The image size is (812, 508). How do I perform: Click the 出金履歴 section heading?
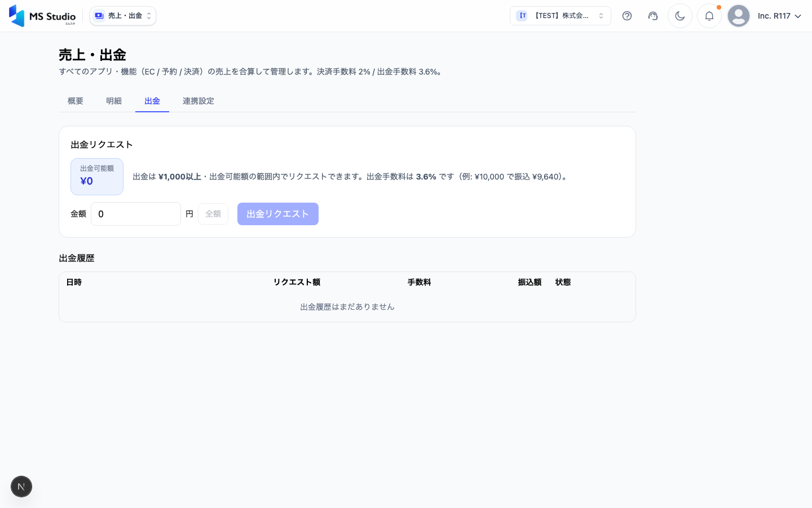coord(77,258)
